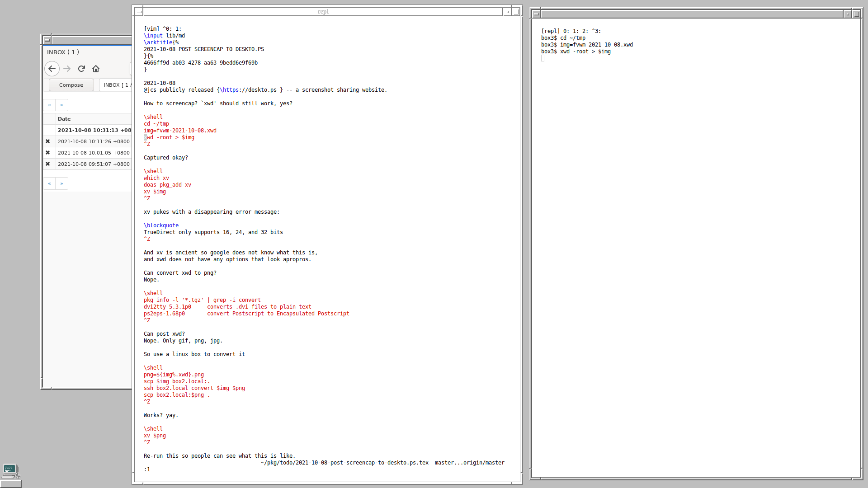Select the INBOX [ 1 / tab
The image size is (868, 488).
(x=117, y=85)
